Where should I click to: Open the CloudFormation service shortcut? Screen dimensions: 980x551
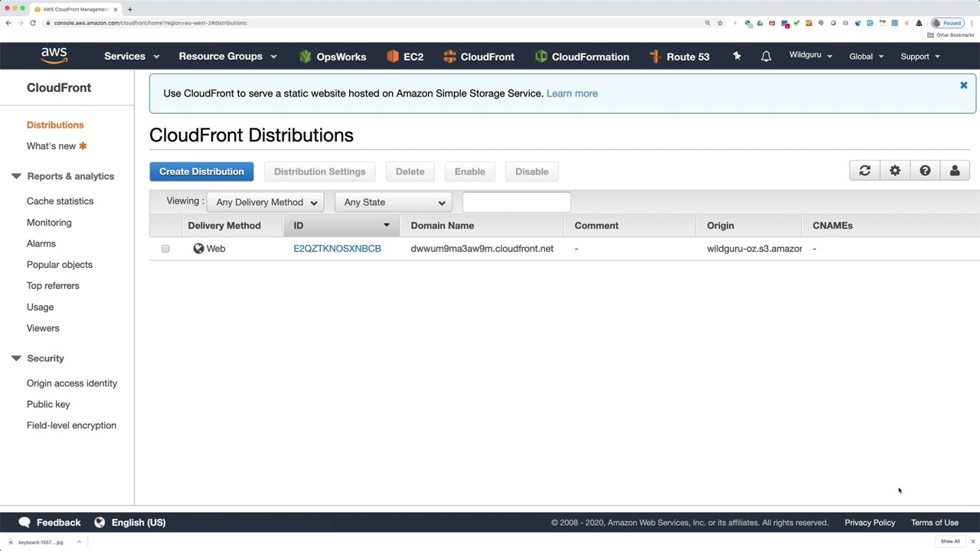pyautogui.click(x=582, y=57)
